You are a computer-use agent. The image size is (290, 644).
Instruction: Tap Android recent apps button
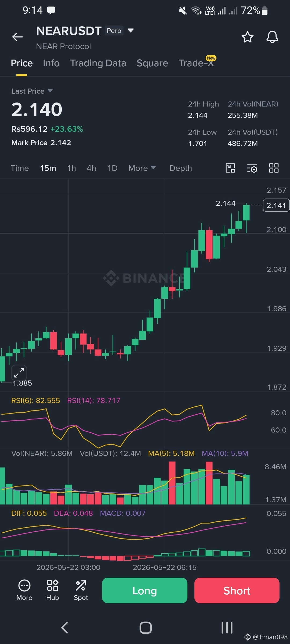(227, 628)
